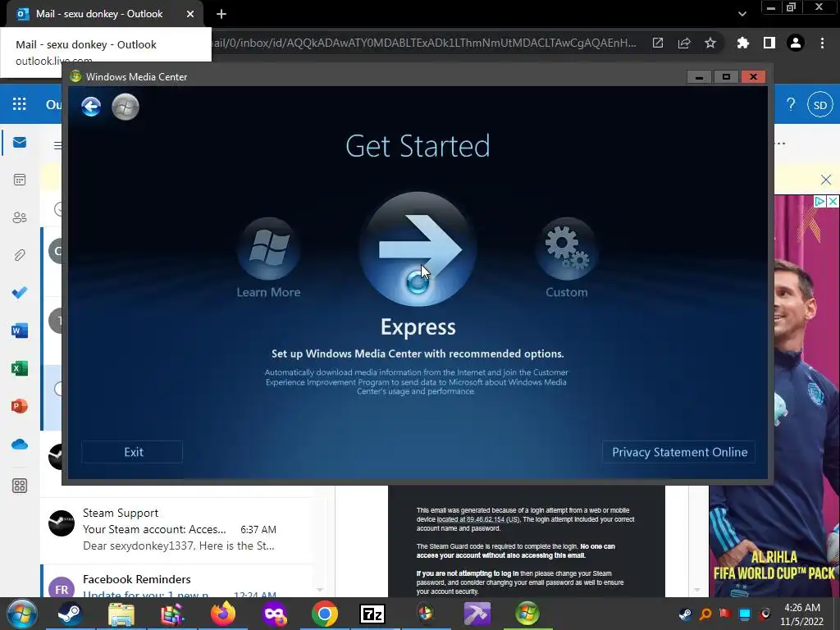The image size is (840, 630).
Task: Click the blue back arrow in Media Center
Action: click(x=91, y=107)
